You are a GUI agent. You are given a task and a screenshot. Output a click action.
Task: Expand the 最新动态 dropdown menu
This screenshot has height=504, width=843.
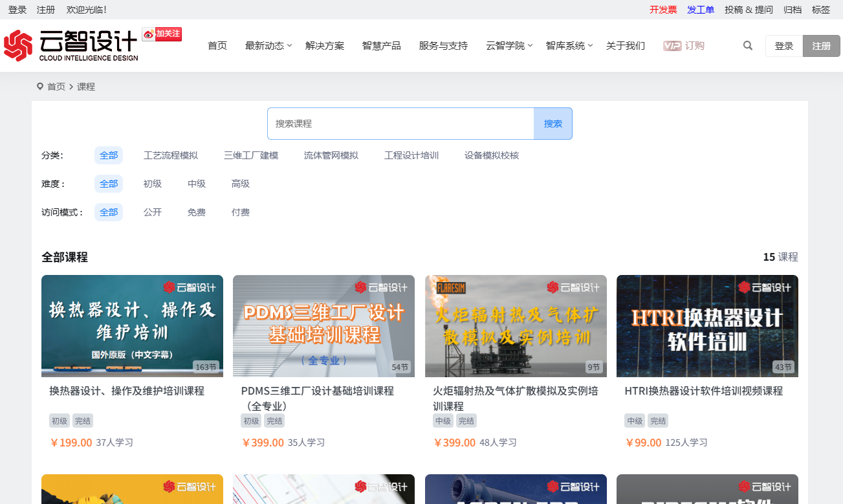pyautogui.click(x=268, y=46)
